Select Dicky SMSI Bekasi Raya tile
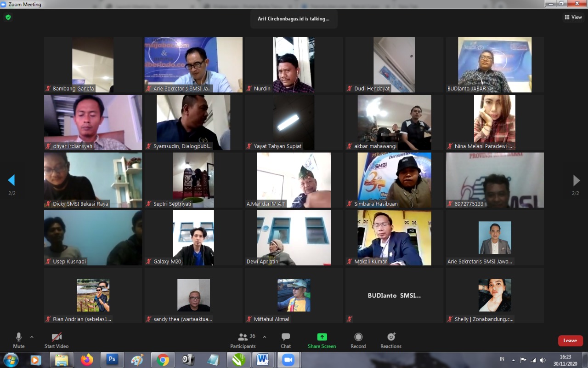 (93, 180)
